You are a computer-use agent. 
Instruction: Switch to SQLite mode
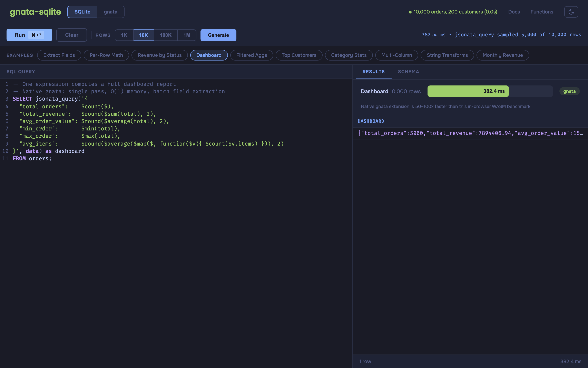82,12
